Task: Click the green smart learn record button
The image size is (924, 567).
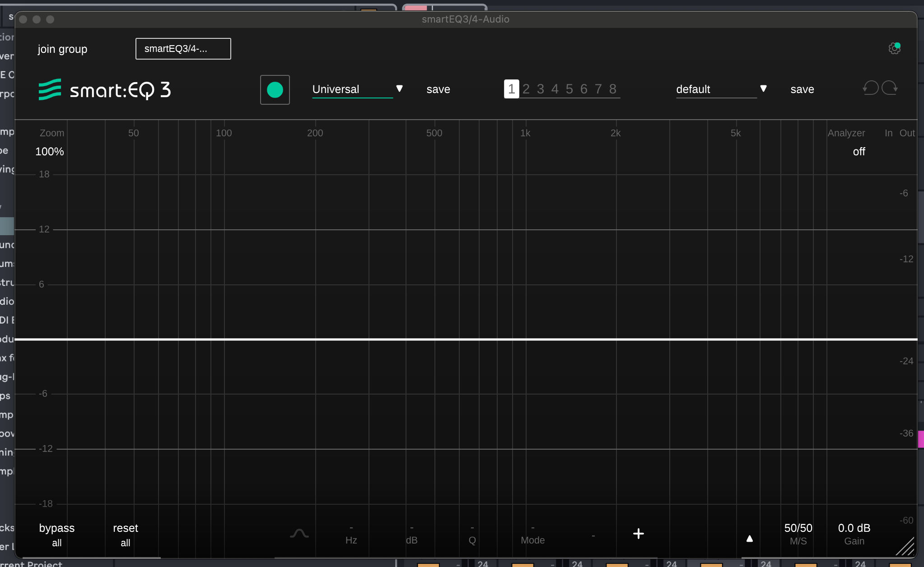Action: click(x=275, y=90)
